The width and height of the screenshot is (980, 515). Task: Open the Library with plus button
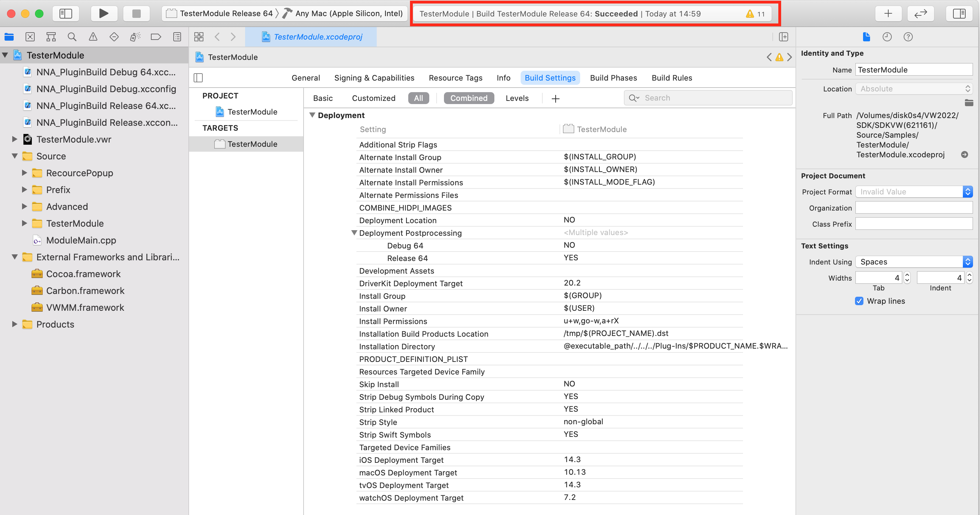pos(888,14)
